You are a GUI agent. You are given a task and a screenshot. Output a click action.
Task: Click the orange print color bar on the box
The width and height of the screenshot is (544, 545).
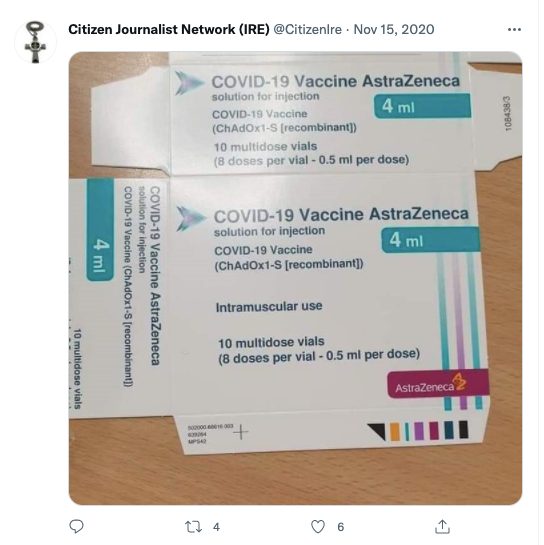tap(395, 431)
